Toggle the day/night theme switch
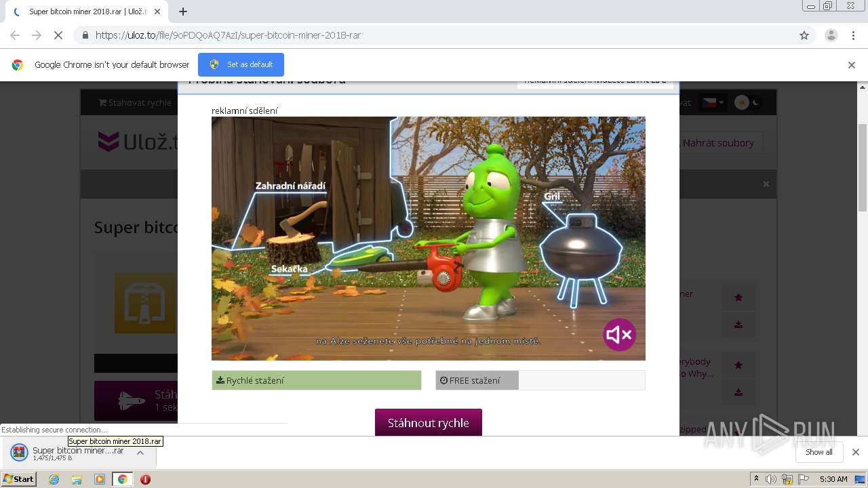The height and width of the screenshot is (488, 868). pyautogui.click(x=748, y=102)
